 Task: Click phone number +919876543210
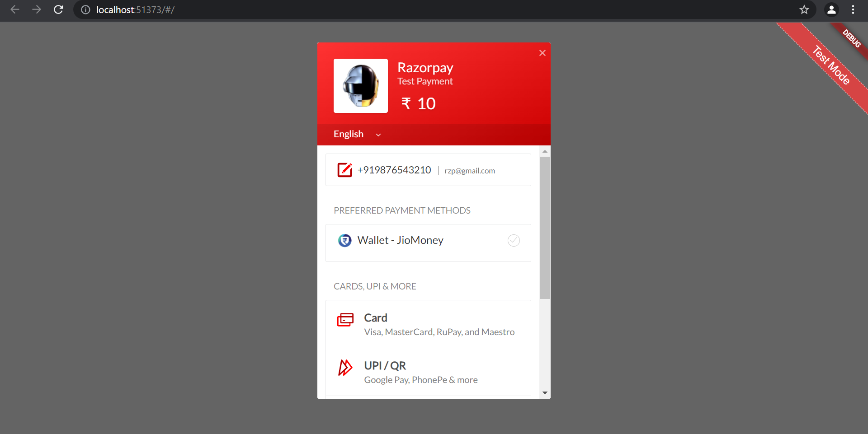394,170
